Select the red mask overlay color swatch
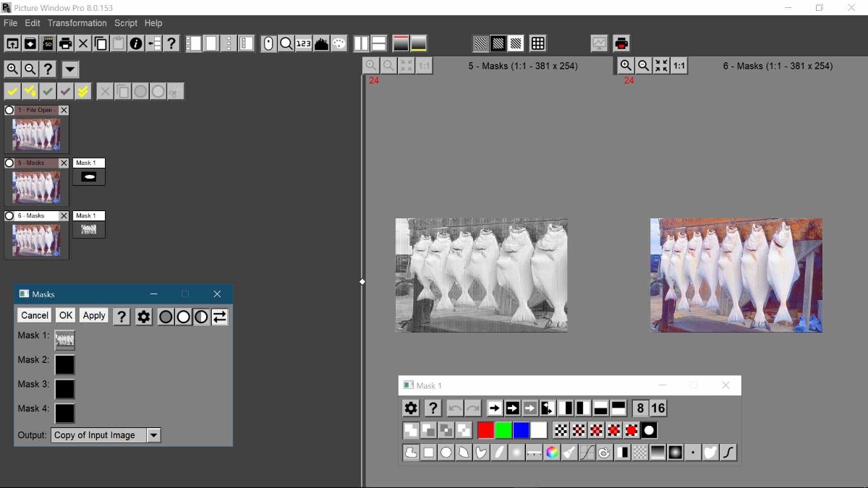 (485, 430)
